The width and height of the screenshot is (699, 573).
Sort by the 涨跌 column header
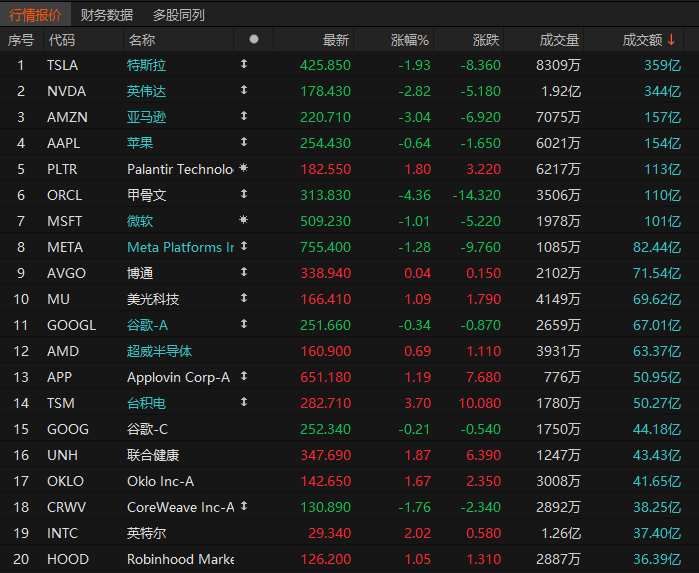(x=486, y=40)
